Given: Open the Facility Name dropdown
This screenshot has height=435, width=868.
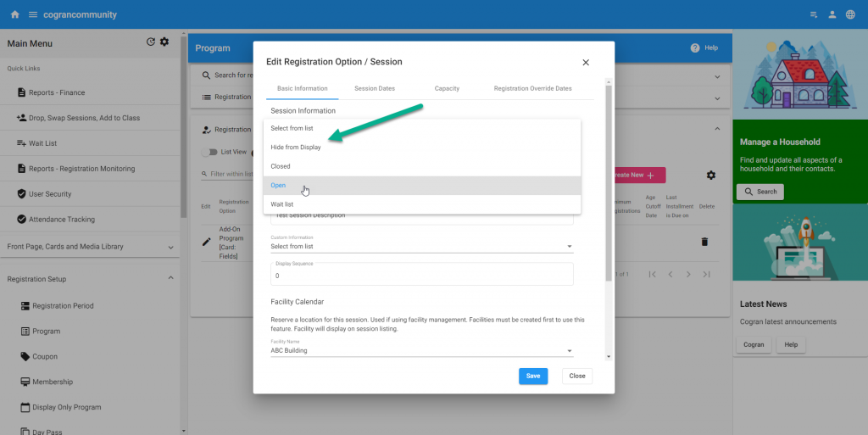Looking at the screenshot, I should coord(421,350).
